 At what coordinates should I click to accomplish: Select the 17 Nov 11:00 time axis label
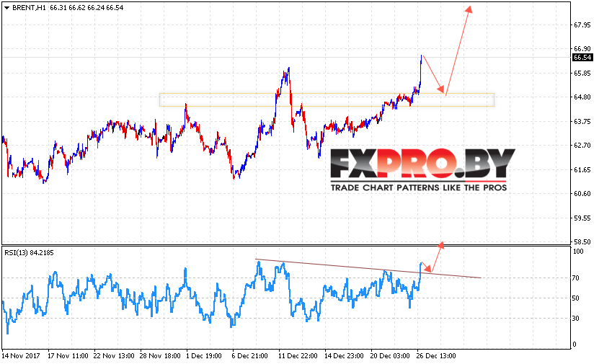tap(68, 355)
